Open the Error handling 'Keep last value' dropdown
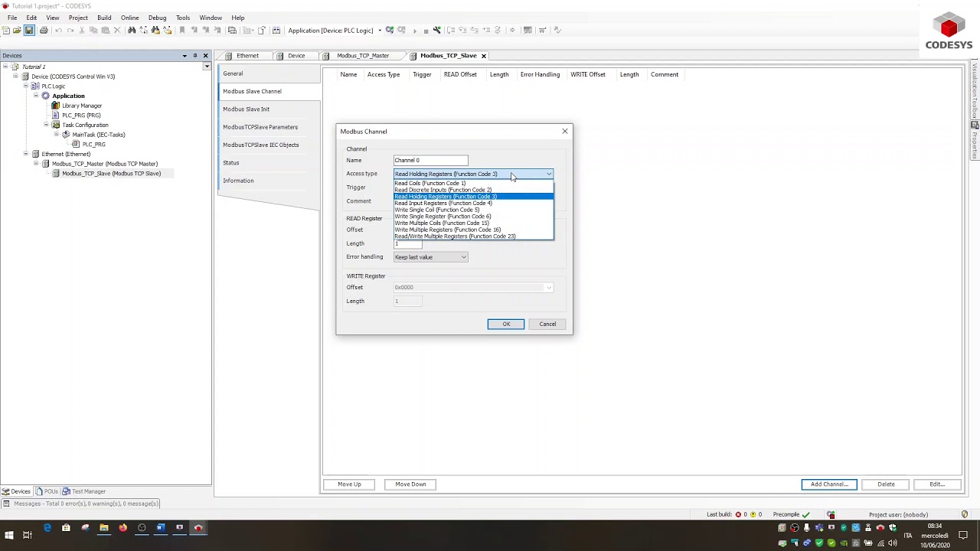 pos(430,257)
